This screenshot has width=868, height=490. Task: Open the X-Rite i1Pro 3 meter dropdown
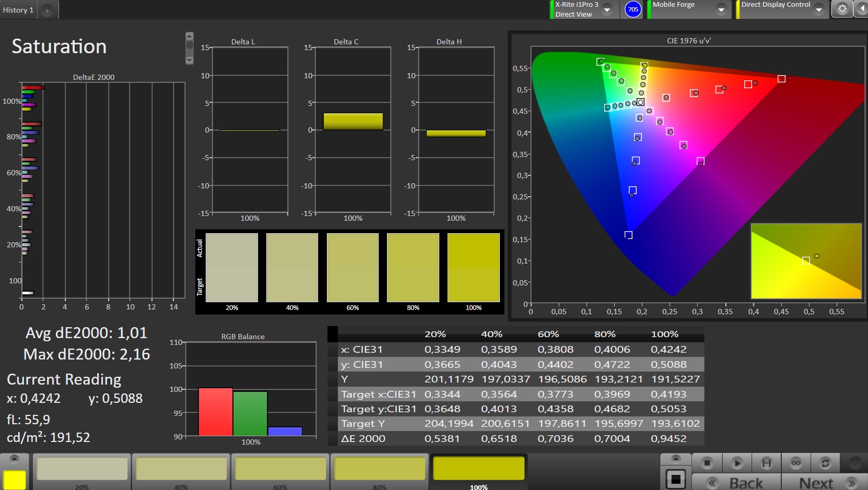(607, 9)
